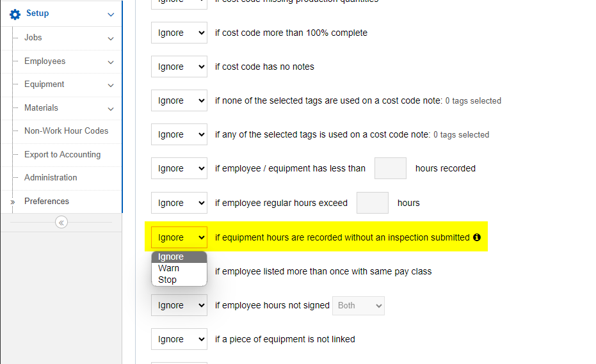Click hours field for less than hours recorded
This screenshot has width=596, height=364.
pyautogui.click(x=391, y=168)
